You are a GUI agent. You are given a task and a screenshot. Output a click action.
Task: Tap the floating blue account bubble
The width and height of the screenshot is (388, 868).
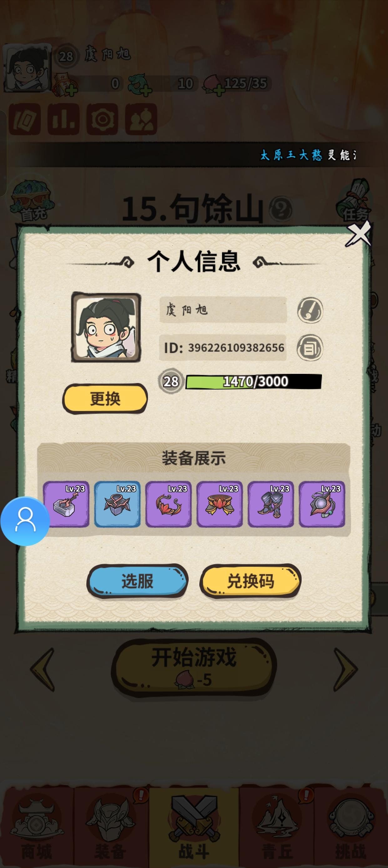click(x=25, y=521)
